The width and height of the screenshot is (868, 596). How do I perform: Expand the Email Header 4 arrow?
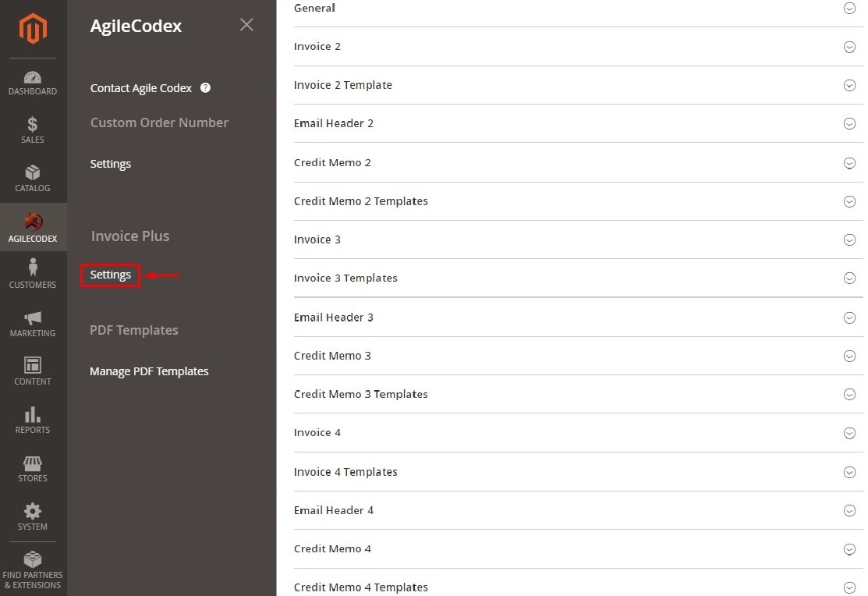pos(849,511)
